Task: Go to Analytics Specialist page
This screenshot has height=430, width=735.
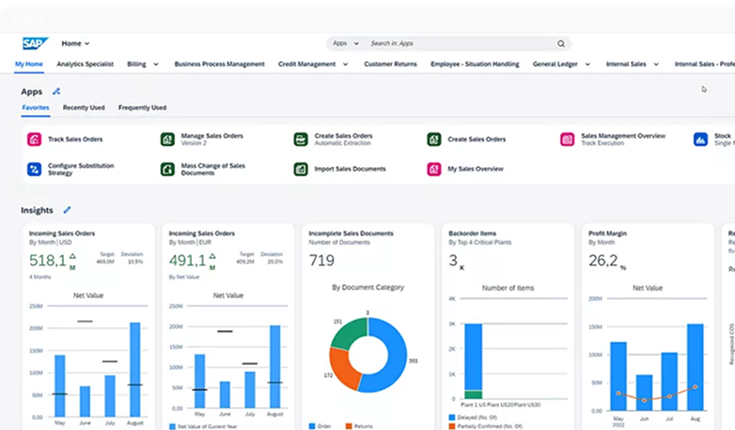Action: 85,64
